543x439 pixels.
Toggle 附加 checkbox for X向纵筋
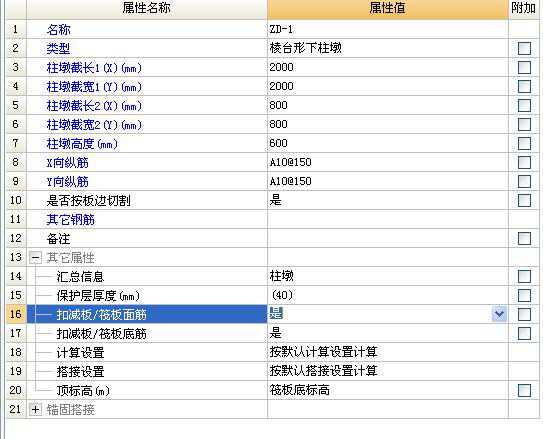coord(524,162)
